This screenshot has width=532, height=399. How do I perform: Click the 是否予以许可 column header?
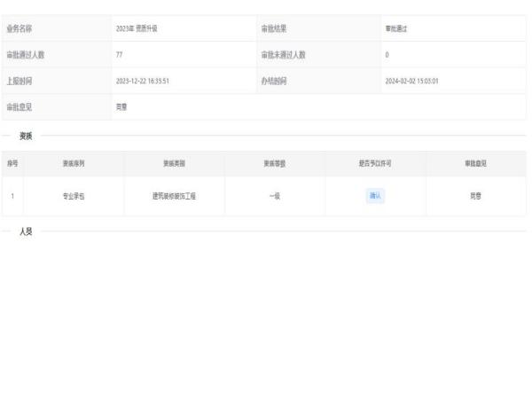375,163
